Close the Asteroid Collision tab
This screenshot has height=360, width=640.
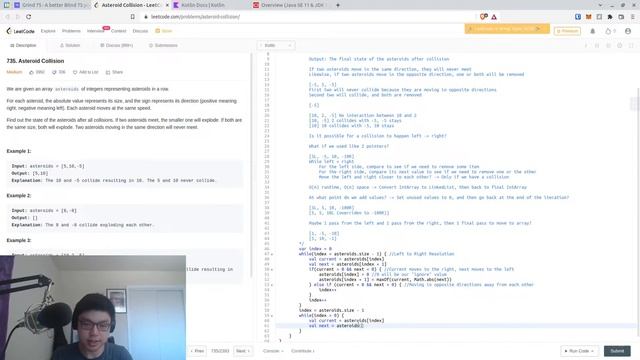(x=167, y=5)
